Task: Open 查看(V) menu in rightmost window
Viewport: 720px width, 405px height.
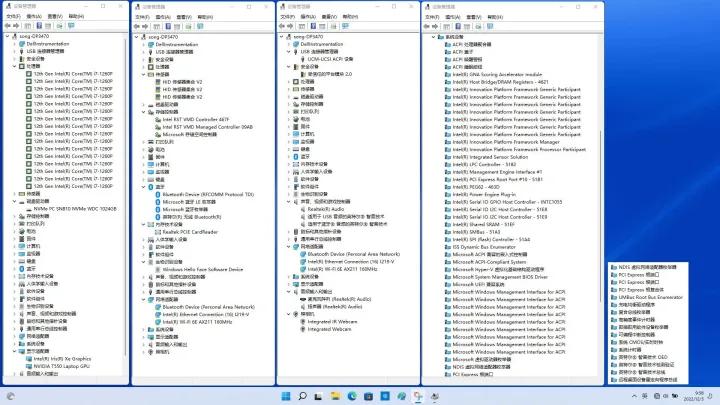Action: click(x=473, y=17)
